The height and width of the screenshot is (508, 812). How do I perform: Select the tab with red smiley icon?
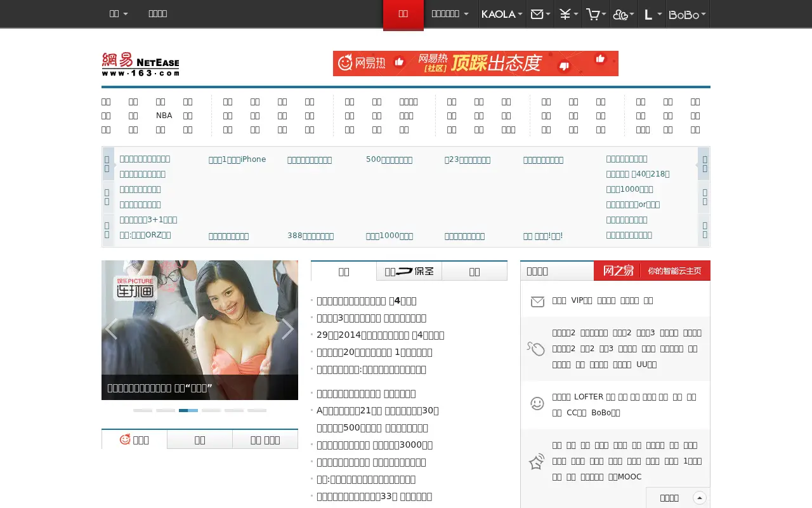point(134,439)
